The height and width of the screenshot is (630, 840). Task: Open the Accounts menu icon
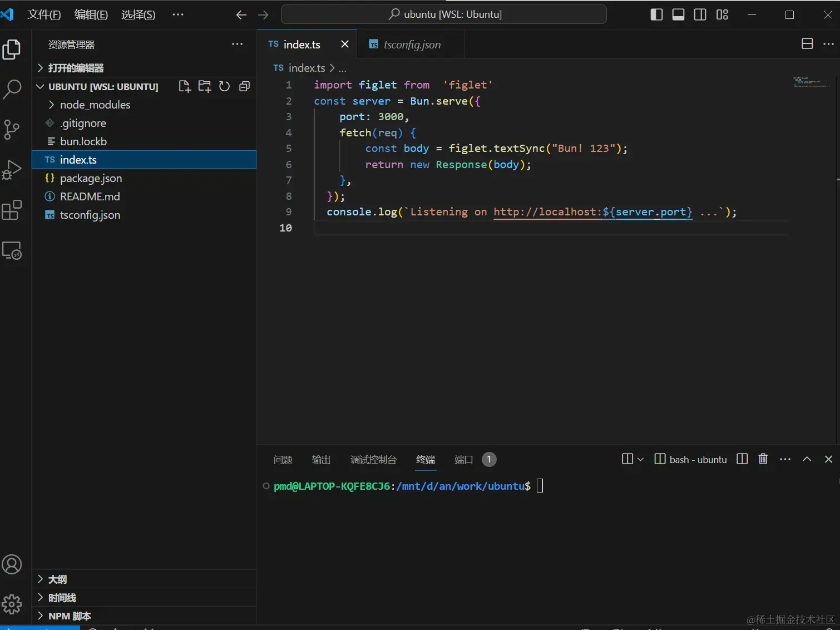coord(12,564)
